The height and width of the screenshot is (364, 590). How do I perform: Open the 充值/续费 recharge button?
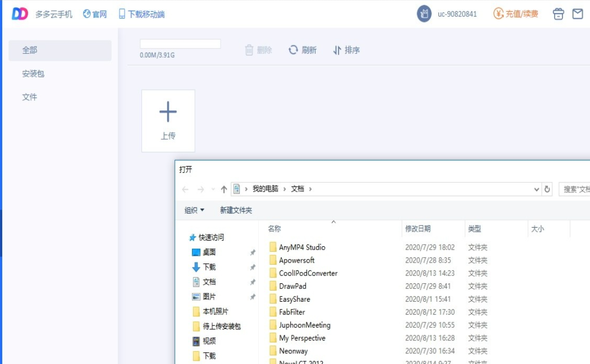[516, 14]
